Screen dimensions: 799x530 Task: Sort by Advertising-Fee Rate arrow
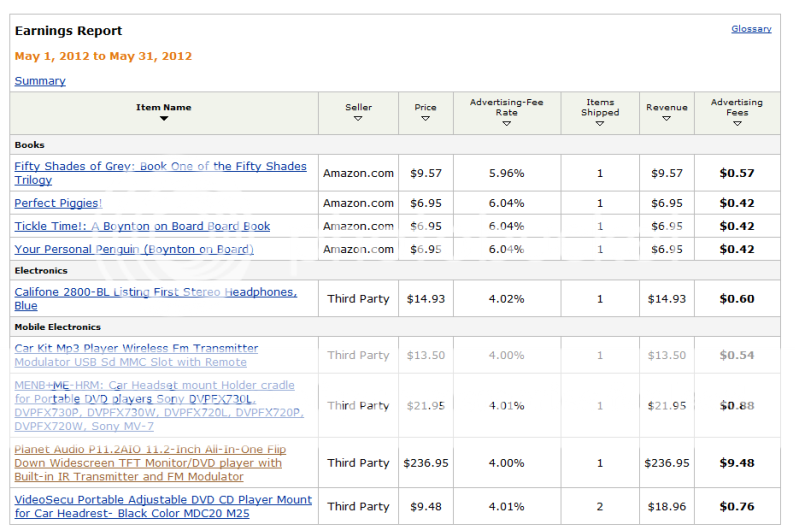(x=507, y=123)
